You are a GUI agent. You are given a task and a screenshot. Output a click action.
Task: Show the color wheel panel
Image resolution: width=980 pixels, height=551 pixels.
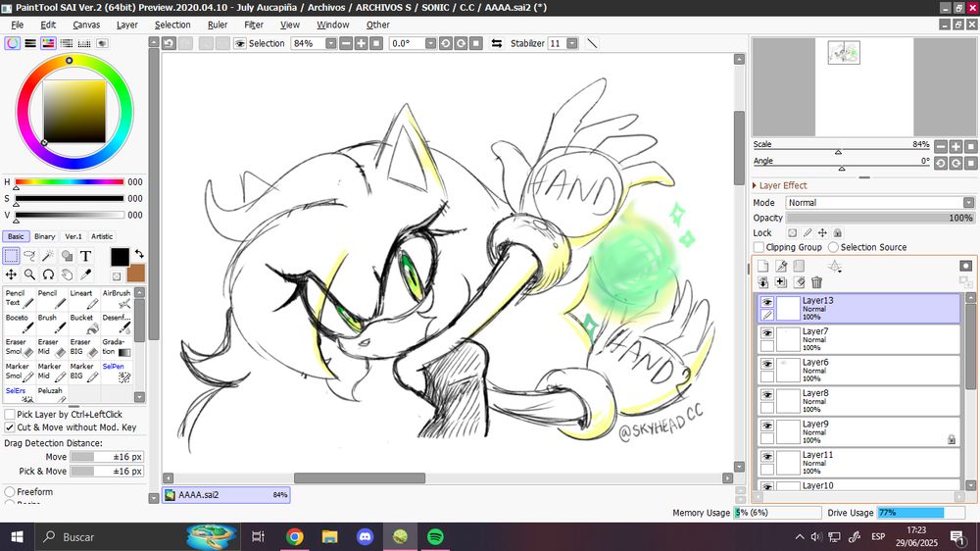point(12,43)
